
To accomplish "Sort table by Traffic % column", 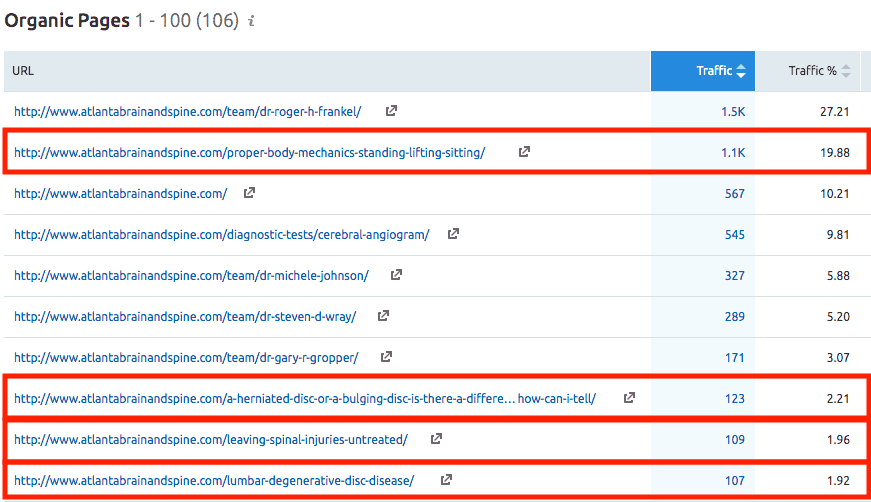I will coord(808,71).
